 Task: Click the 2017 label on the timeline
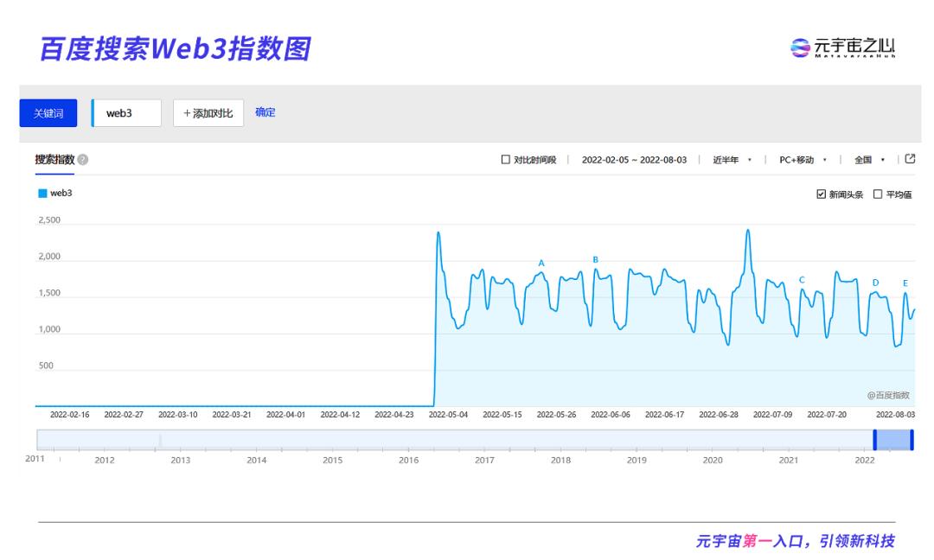tap(484, 460)
